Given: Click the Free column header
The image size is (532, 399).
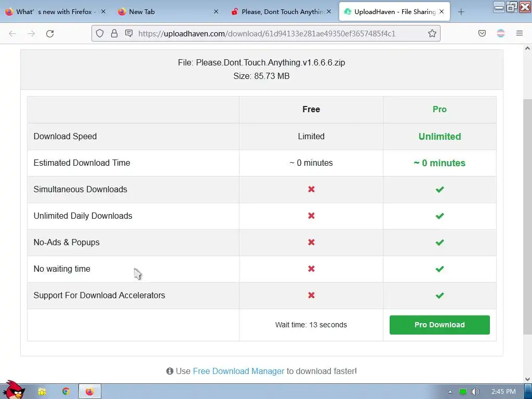Looking at the screenshot, I should coord(311,109).
